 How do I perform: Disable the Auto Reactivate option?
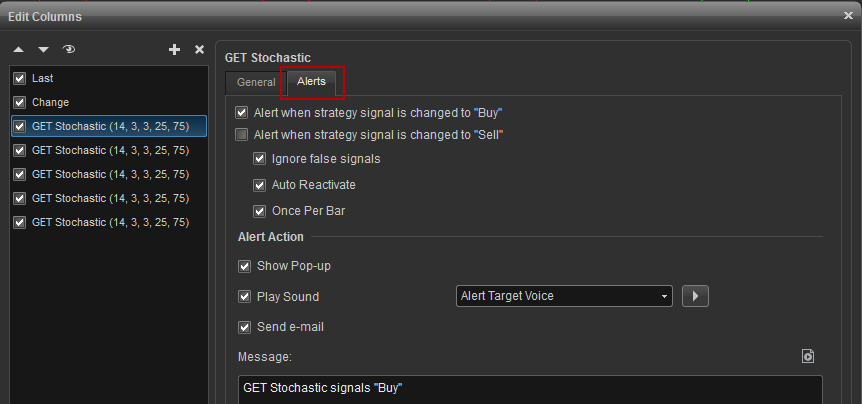(x=259, y=185)
